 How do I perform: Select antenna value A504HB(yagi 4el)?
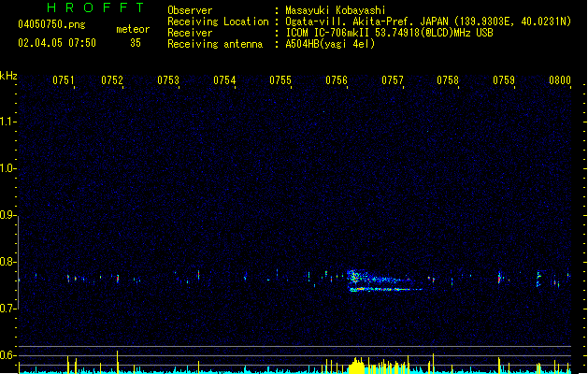click(x=330, y=44)
